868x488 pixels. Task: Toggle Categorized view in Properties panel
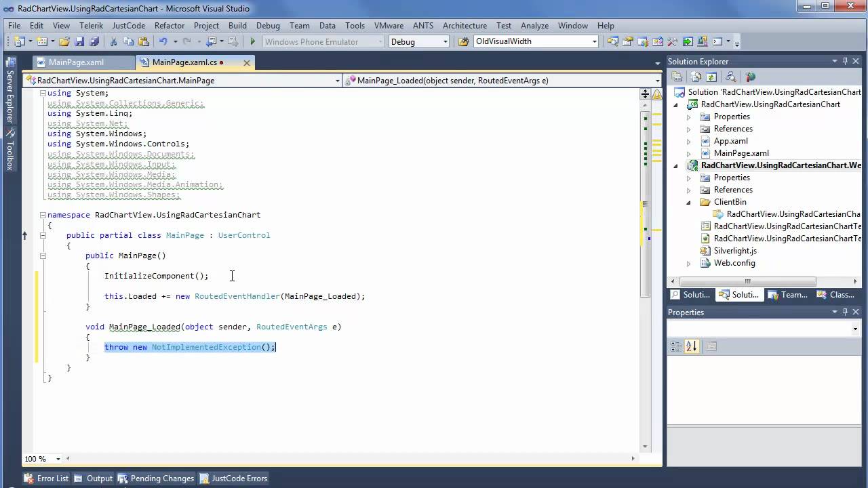[677, 346]
